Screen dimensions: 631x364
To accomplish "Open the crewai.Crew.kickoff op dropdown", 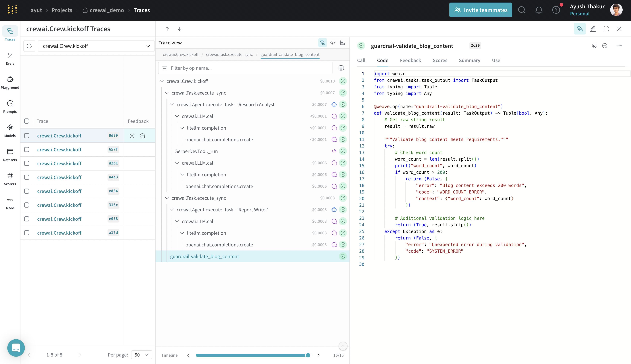I will 96,46.
